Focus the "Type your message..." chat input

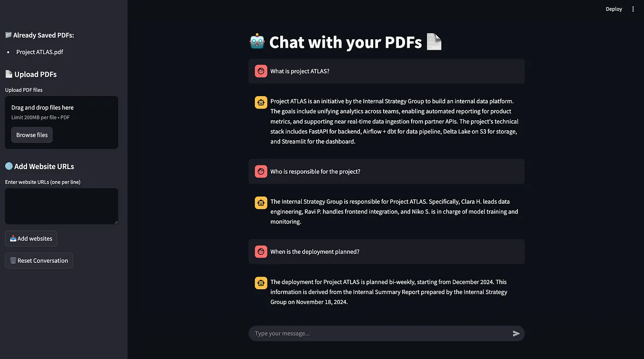point(380,333)
